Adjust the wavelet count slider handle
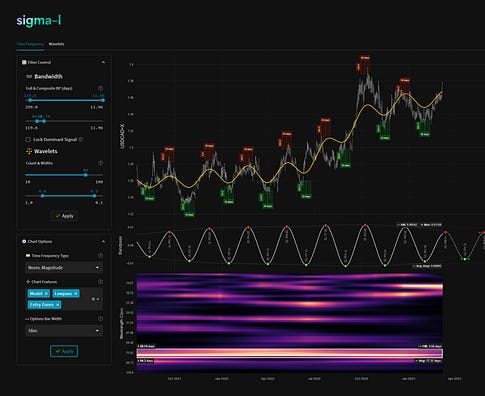 pyautogui.click(x=86, y=175)
